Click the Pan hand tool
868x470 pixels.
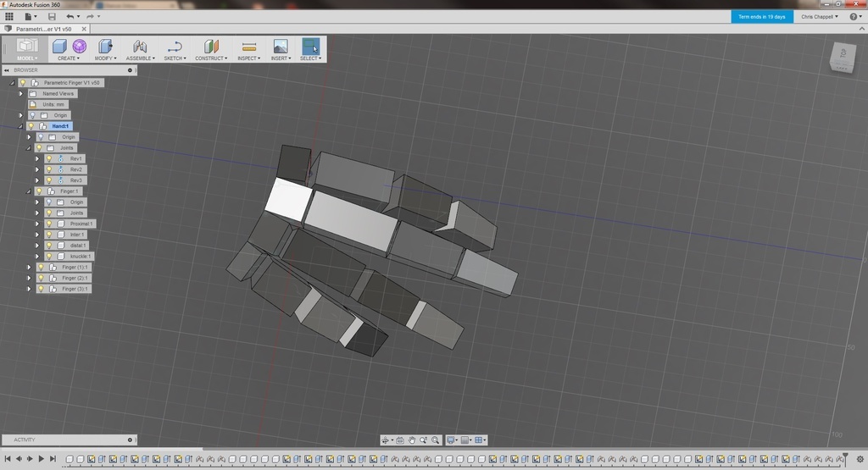pyautogui.click(x=412, y=440)
